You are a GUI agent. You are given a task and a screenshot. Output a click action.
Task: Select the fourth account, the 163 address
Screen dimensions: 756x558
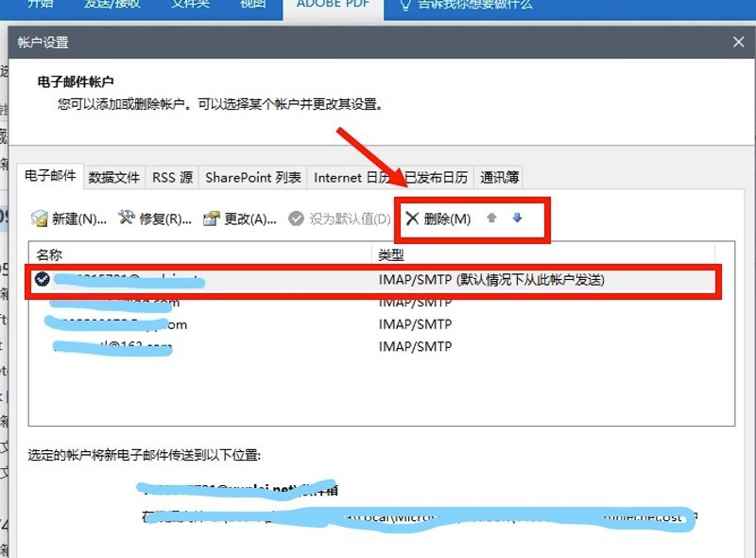pyautogui.click(x=373, y=346)
